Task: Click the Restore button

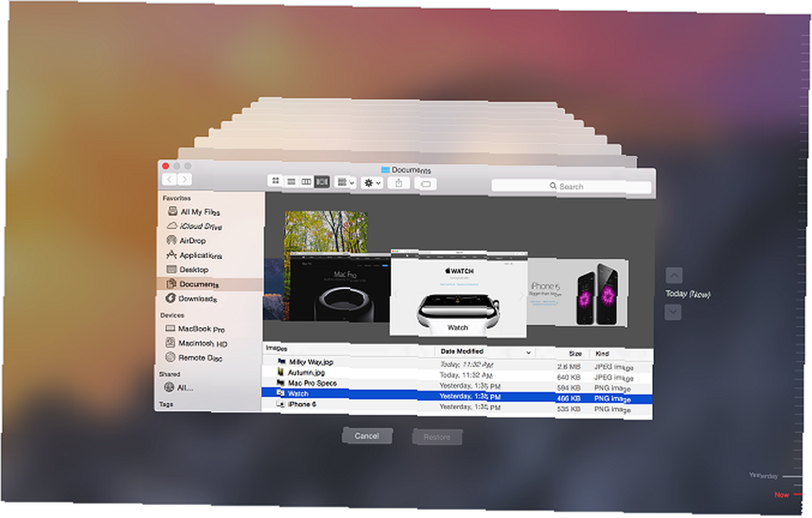Action: point(437,437)
